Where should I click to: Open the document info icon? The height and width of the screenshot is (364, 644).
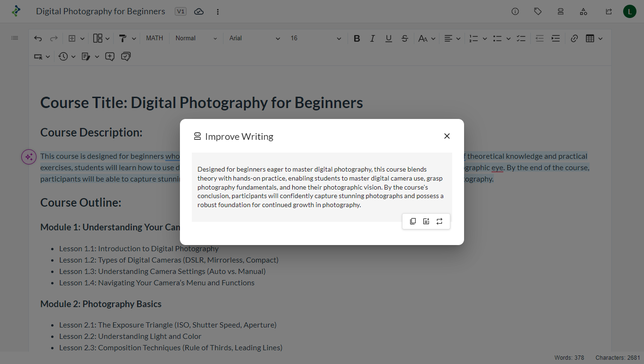[515, 11]
